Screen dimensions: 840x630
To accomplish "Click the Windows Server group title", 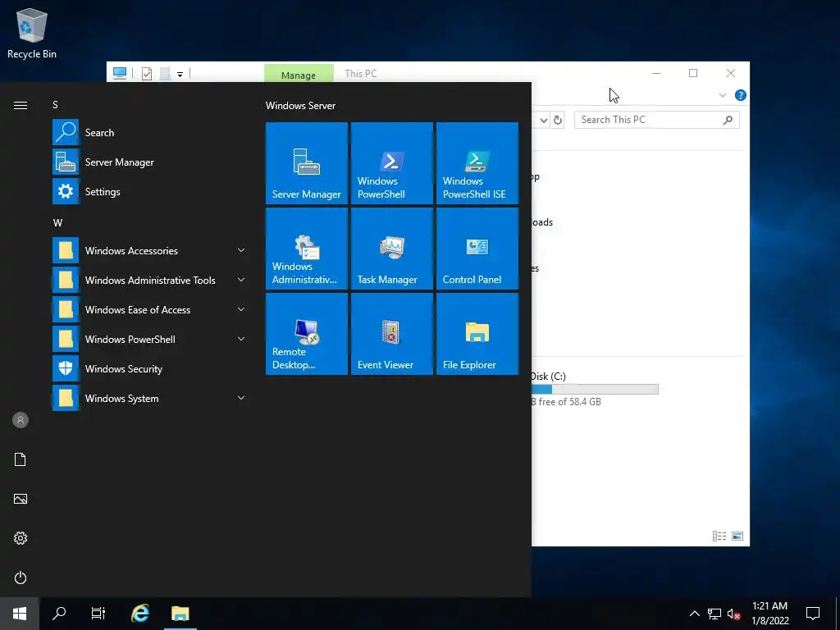I will pos(300,106).
